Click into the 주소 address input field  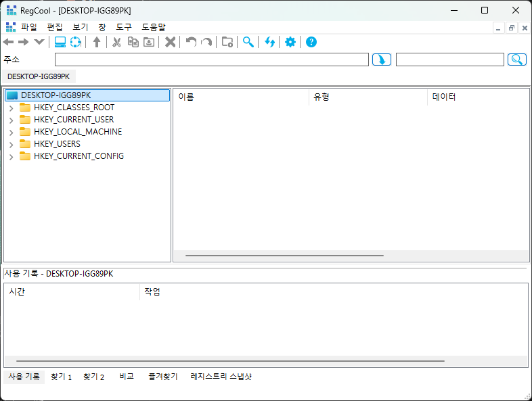[x=212, y=60]
